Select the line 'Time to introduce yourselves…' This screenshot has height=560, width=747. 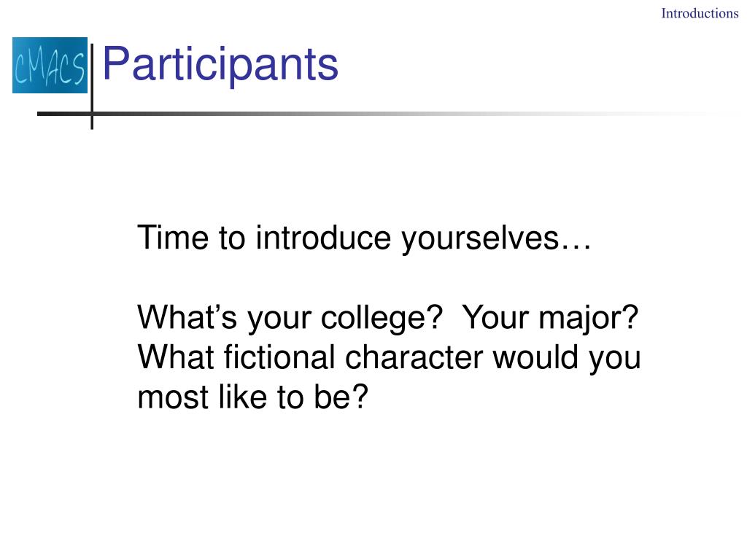[x=365, y=238]
